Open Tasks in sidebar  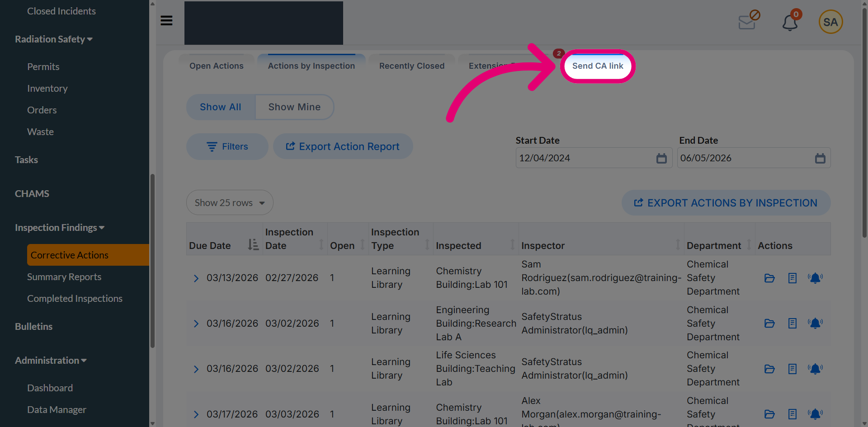click(x=26, y=160)
